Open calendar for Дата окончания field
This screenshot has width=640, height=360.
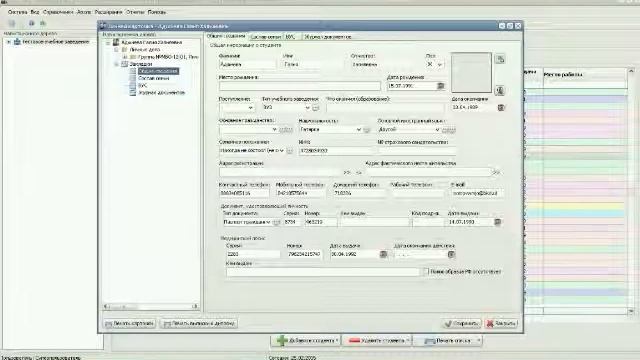(x=501, y=107)
